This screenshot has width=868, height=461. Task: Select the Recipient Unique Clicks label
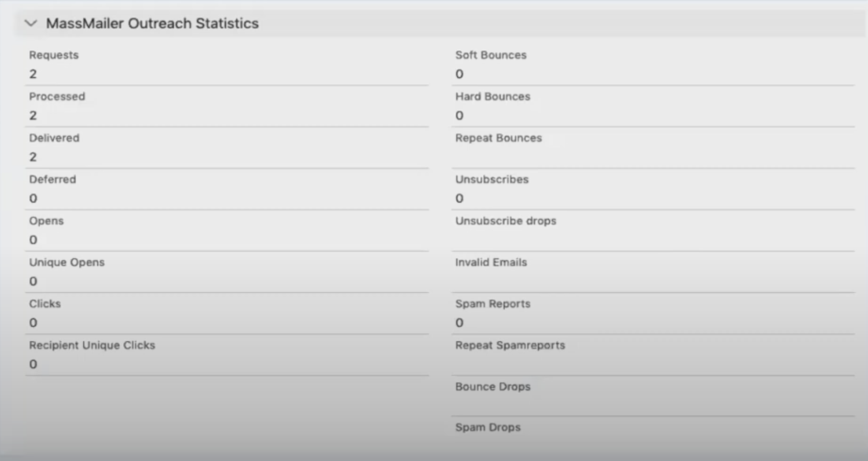pyautogui.click(x=92, y=345)
